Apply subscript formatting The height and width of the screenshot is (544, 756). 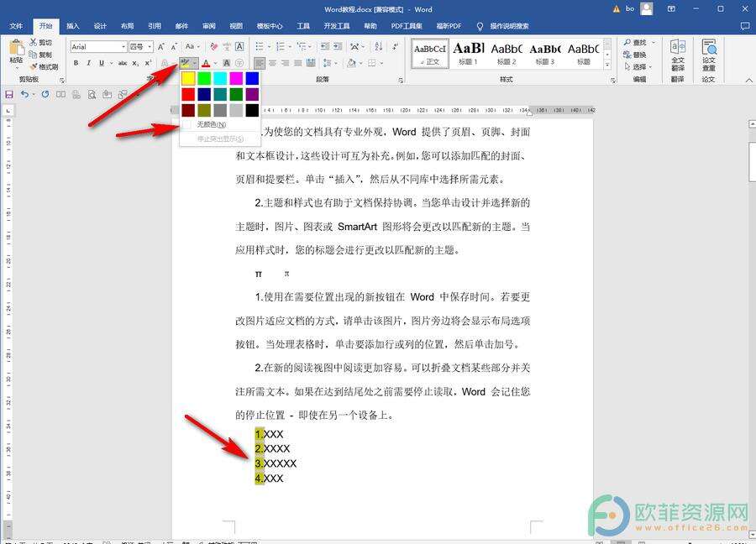tap(136, 63)
